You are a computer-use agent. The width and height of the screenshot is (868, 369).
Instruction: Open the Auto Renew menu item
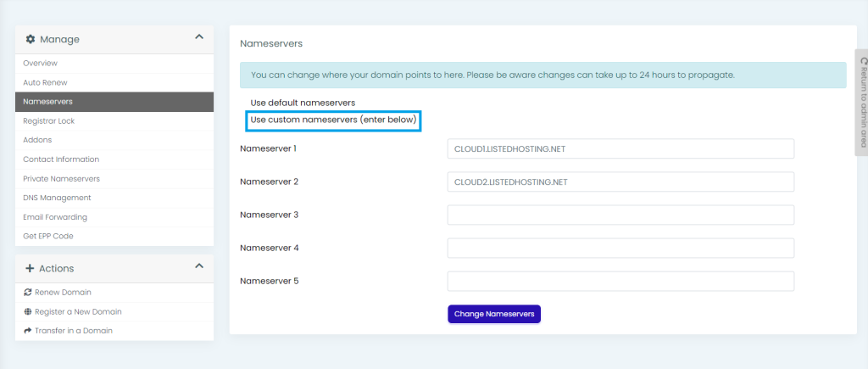click(45, 83)
